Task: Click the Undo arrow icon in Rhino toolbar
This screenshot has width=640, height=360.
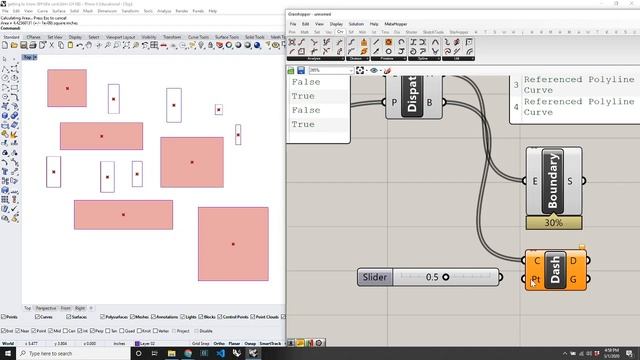Action: pyautogui.click(x=80, y=45)
